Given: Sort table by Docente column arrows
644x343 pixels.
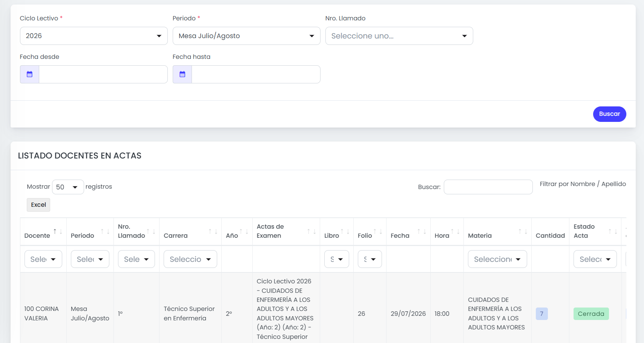Looking at the screenshot, I should tap(58, 231).
